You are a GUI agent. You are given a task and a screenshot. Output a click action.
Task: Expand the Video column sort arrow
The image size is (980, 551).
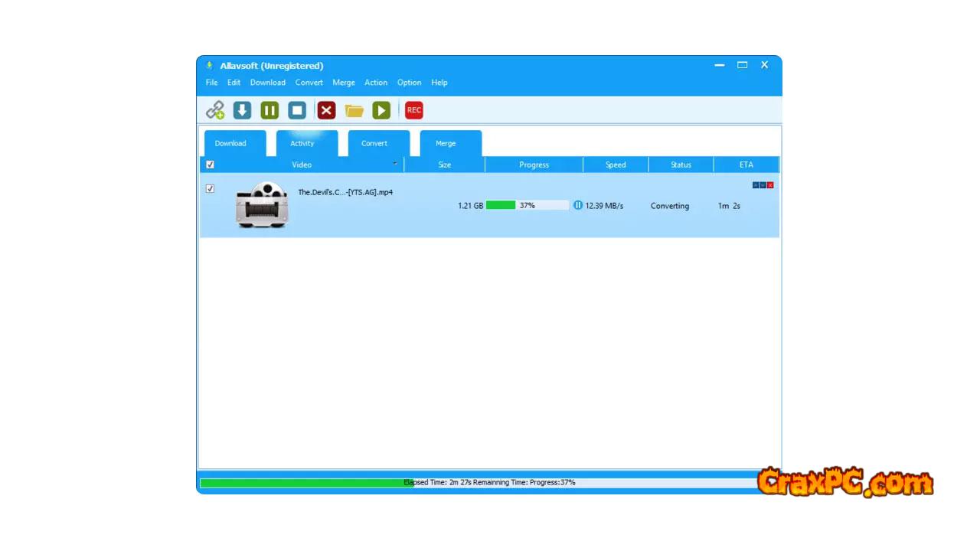click(x=395, y=164)
